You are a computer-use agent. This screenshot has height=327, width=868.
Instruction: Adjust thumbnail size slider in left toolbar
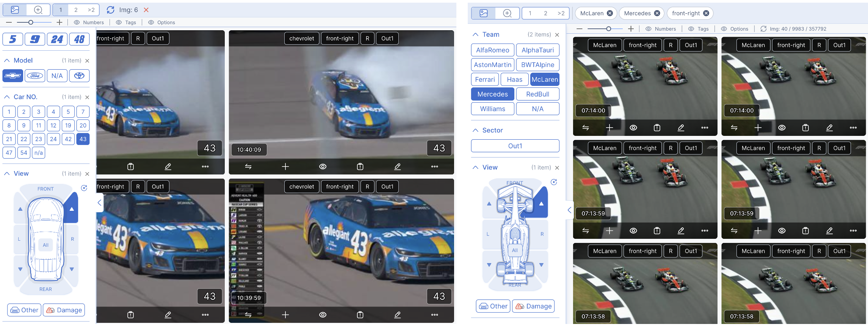coord(31,22)
